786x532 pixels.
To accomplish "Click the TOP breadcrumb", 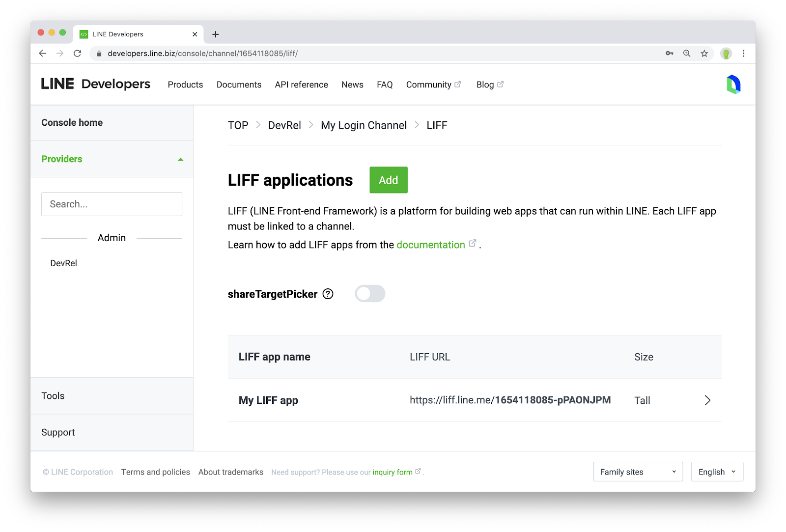I will [x=238, y=125].
